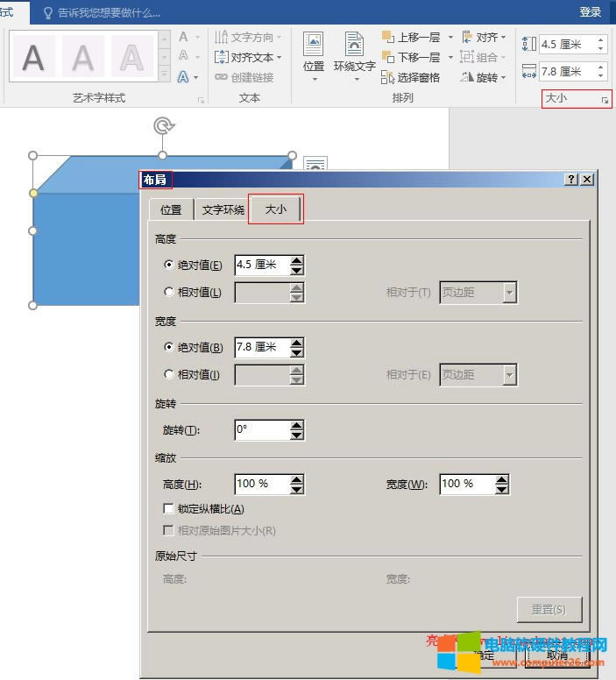
Task: Toggle 锁定纵横比 lock aspect ratio checkbox
Action: tap(168, 508)
